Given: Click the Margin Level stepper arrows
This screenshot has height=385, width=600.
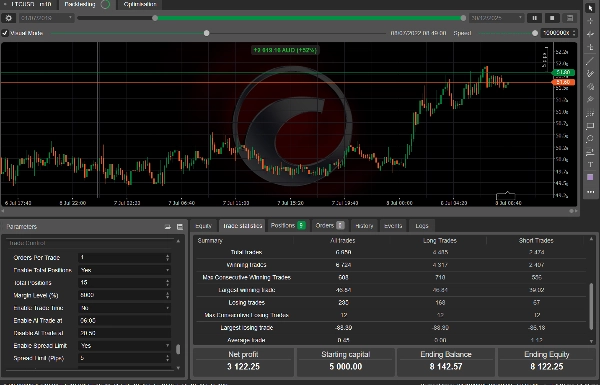Looking at the screenshot, I should [167, 295].
